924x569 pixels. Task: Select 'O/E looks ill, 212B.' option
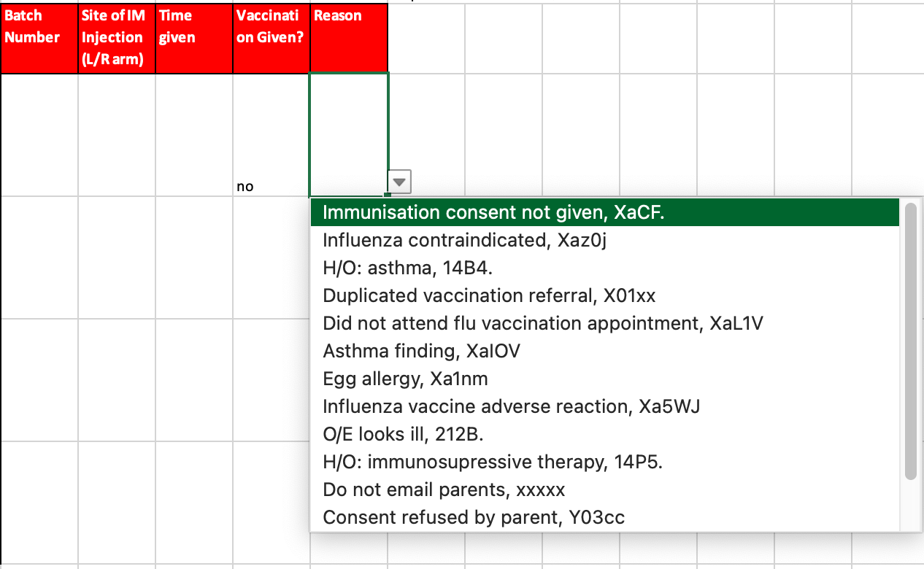403,434
